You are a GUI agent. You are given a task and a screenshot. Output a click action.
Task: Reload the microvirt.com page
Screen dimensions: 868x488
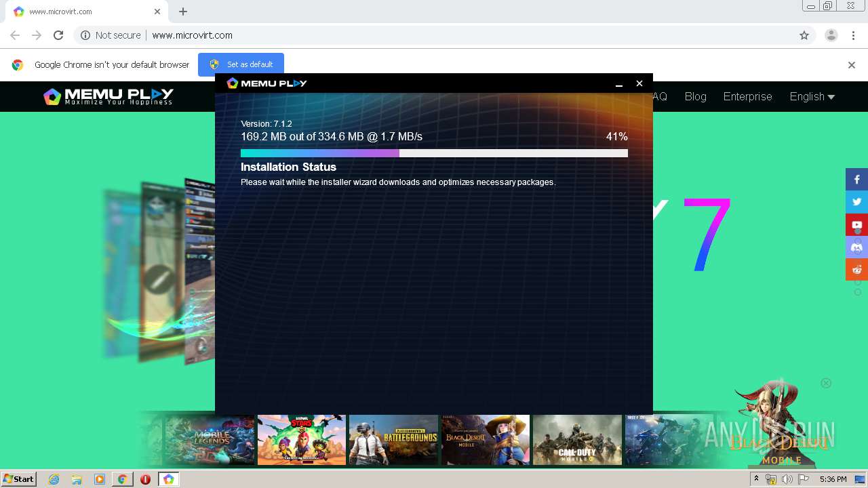click(58, 35)
